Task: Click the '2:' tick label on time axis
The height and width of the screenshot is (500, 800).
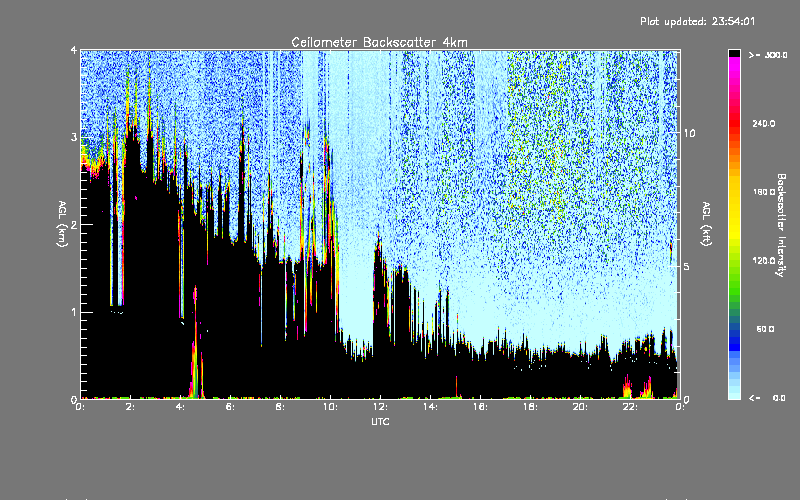Action: [x=131, y=407]
